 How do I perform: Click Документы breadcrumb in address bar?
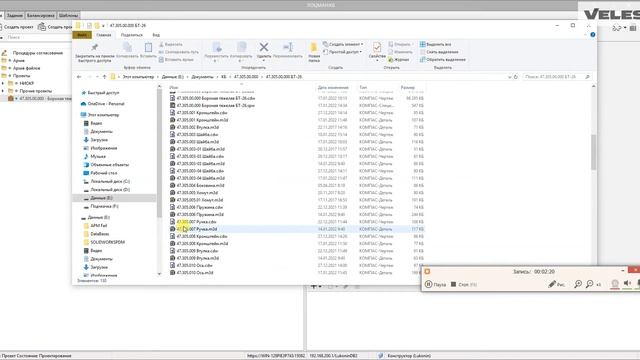pyautogui.click(x=202, y=77)
